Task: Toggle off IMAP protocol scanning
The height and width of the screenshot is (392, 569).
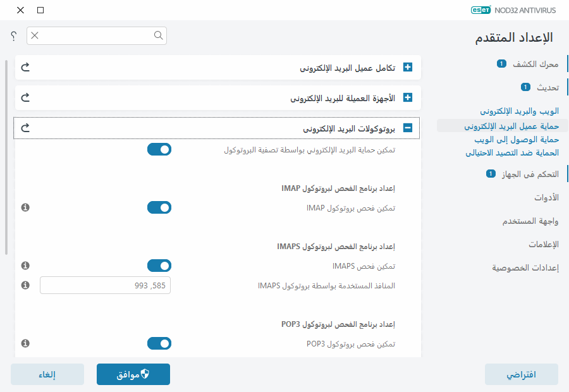Action: tap(159, 207)
